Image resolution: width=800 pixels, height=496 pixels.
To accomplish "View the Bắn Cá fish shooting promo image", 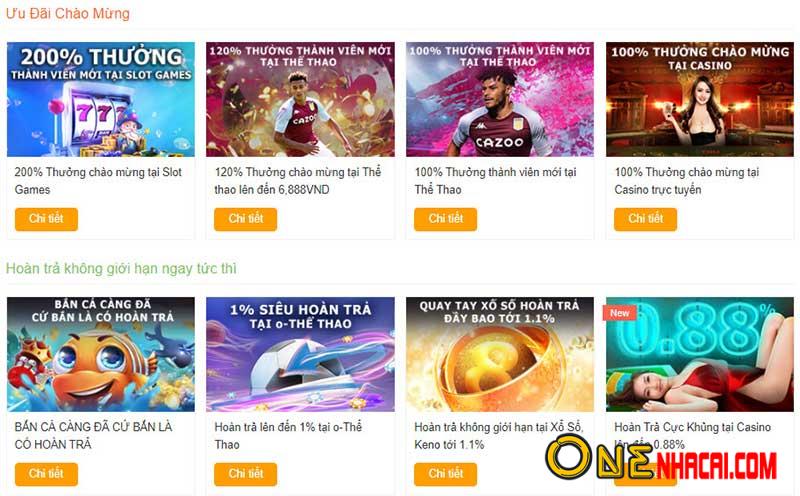I will tap(101, 354).
